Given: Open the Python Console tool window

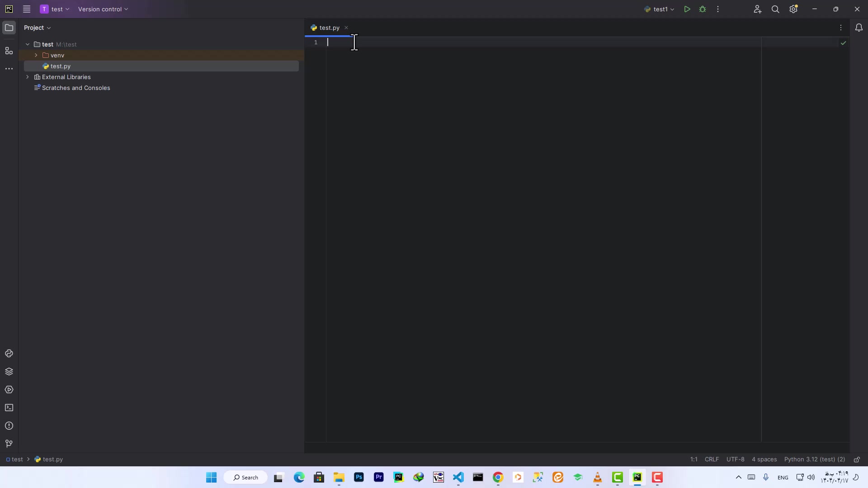Looking at the screenshot, I should (9, 353).
